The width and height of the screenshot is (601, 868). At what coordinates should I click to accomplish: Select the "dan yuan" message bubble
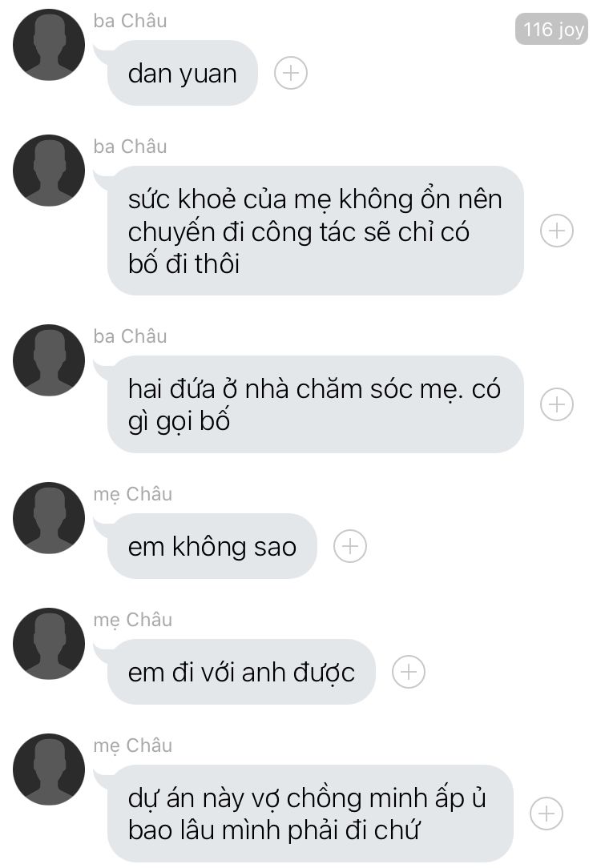pos(182,73)
